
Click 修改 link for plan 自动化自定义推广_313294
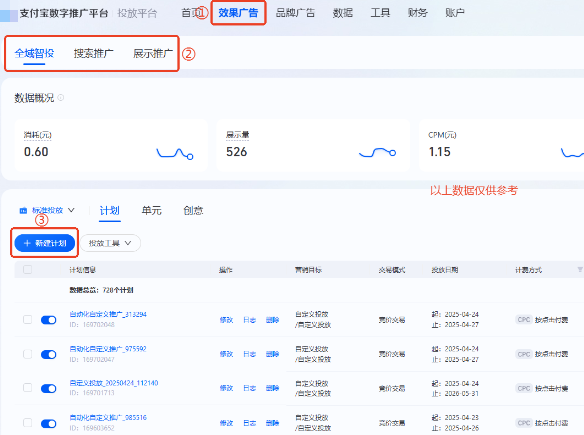[x=226, y=320]
